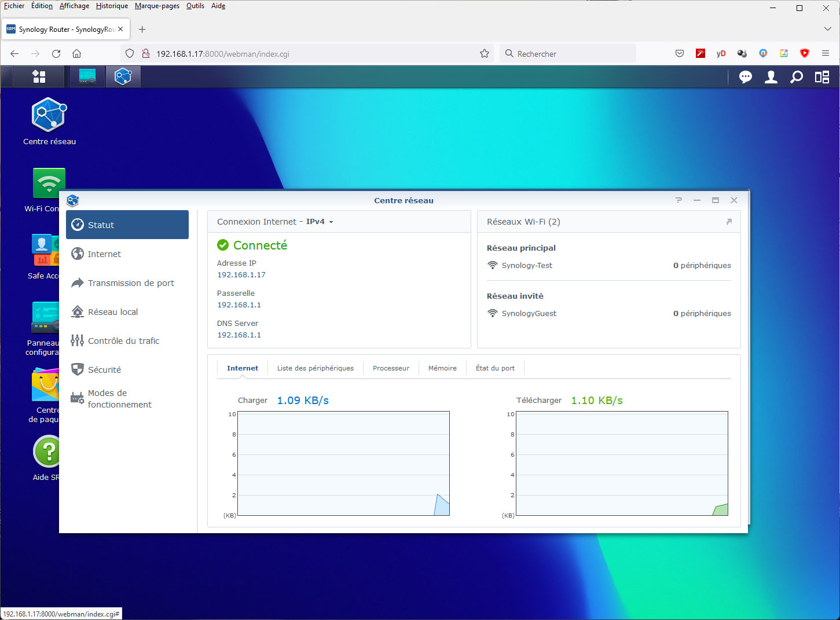Open the SRM main menu grid icon

coord(39,76)
